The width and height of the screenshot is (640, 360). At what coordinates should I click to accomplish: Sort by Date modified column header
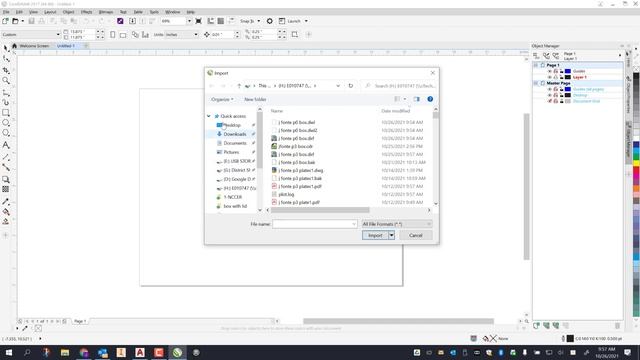(x=396, y=111)
